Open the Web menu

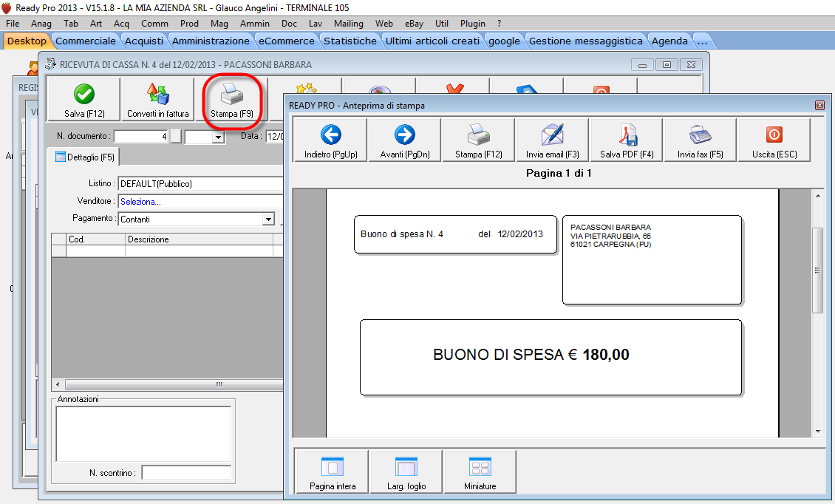pos(384,24)
